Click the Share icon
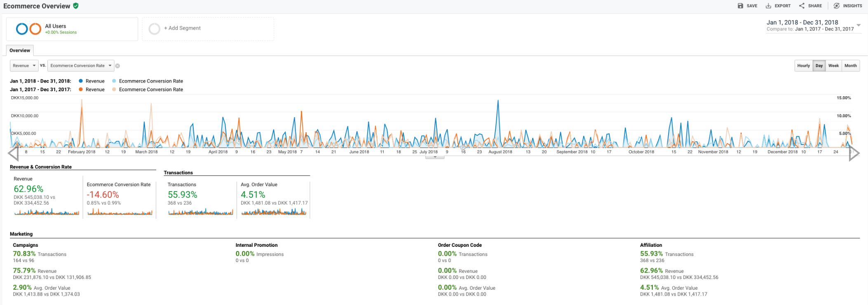 point(802,6)
